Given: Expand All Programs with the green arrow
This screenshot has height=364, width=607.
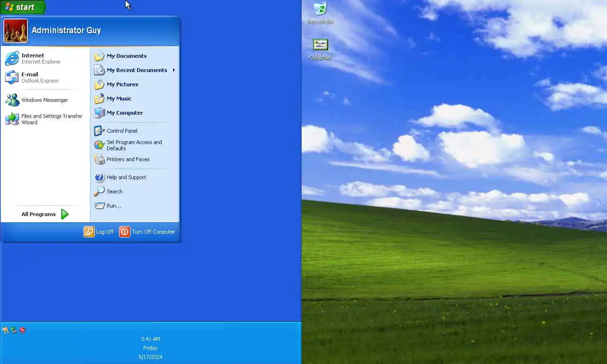Looking at the screenshot, I should pos(45,214).
